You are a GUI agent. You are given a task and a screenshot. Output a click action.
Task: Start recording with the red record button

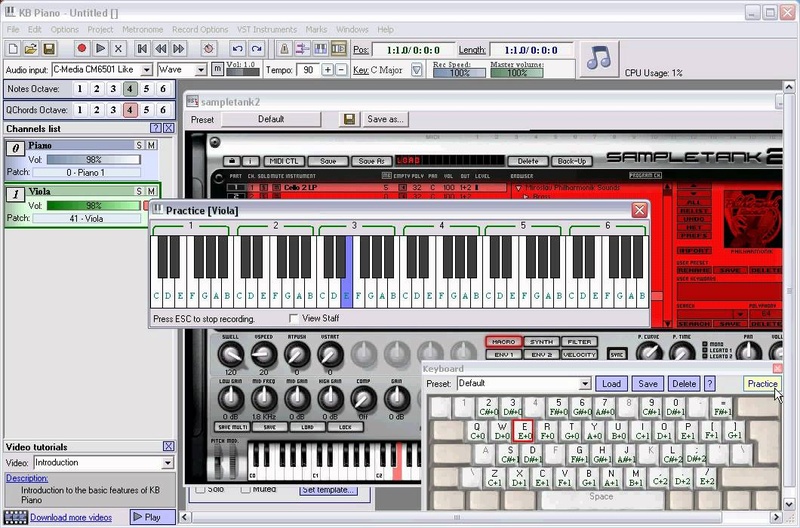pyautogui.click(x=81, y=49)
